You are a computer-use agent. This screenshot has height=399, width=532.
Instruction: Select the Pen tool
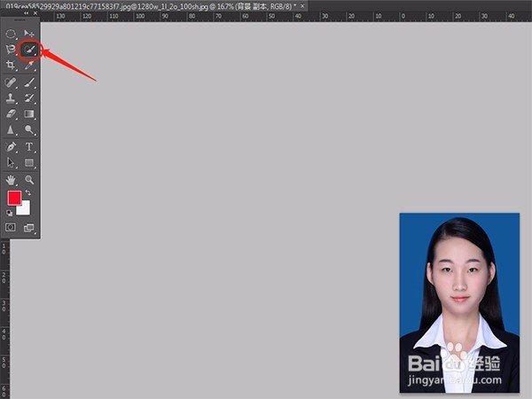(x=11, y=147)
